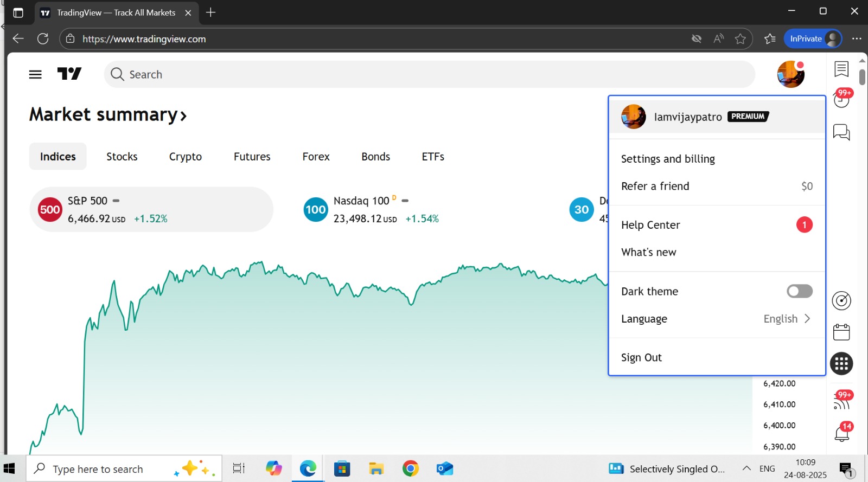Open the chats icon in sidebar
Viewport: 868px width, 482px height.
[841, 132]
